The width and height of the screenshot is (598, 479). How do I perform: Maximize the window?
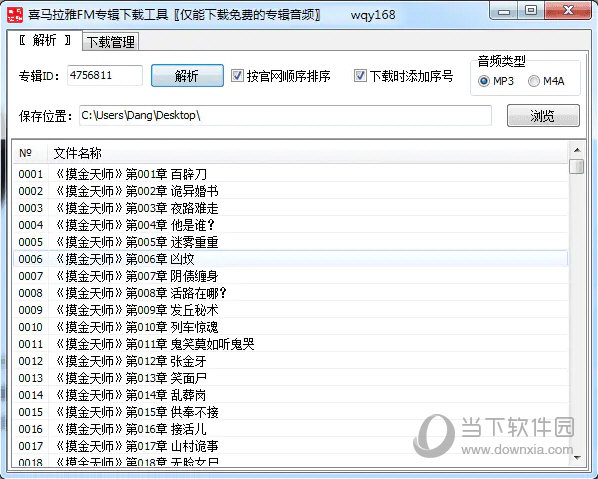click(x=531, y=11)
